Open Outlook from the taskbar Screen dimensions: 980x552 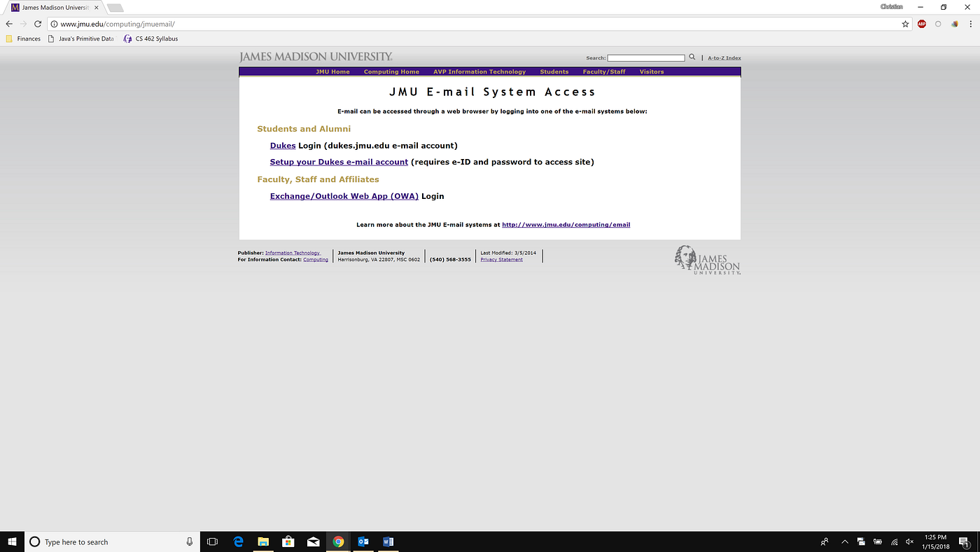pos(363,541)
